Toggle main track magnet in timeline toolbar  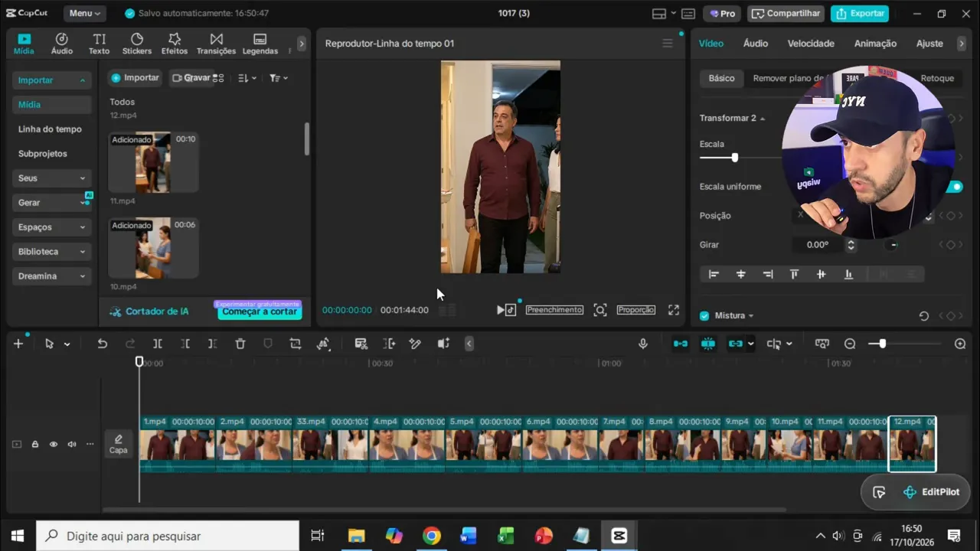pyautogui.click(x=680, y=344)
